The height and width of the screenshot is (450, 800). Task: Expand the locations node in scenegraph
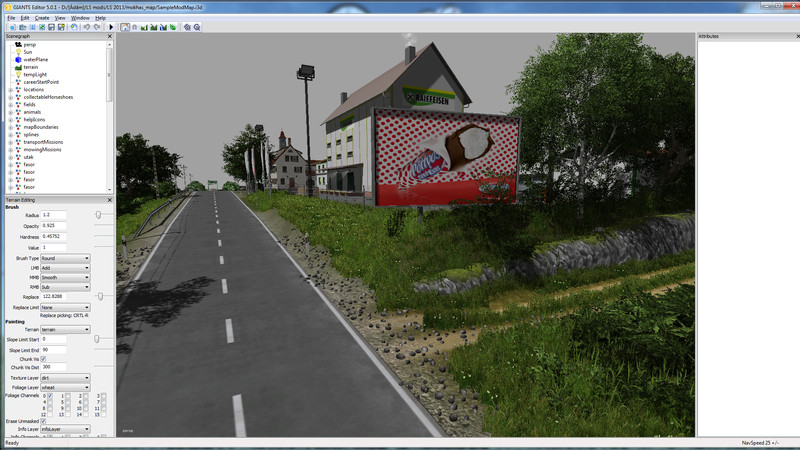(11, 90)
